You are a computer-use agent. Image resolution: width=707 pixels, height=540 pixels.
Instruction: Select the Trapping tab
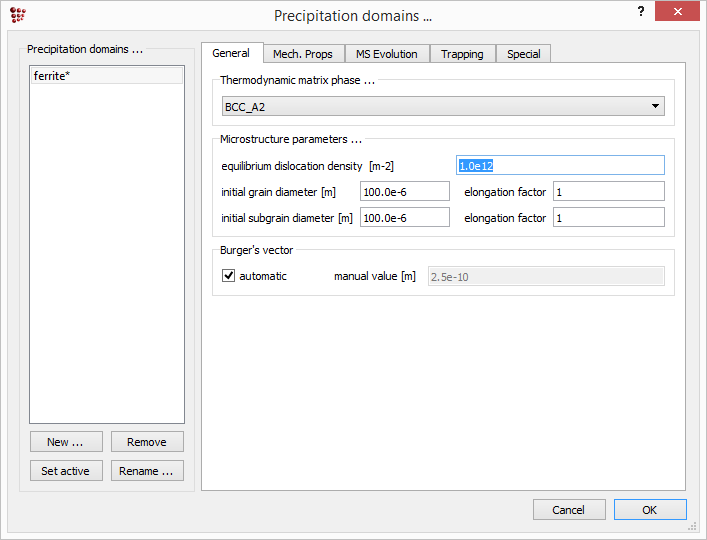462,54
